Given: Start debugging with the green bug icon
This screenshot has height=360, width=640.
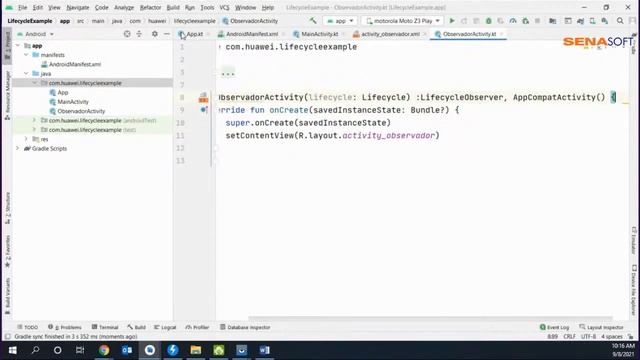Looking at the screenshot, I should coord(489,21).
